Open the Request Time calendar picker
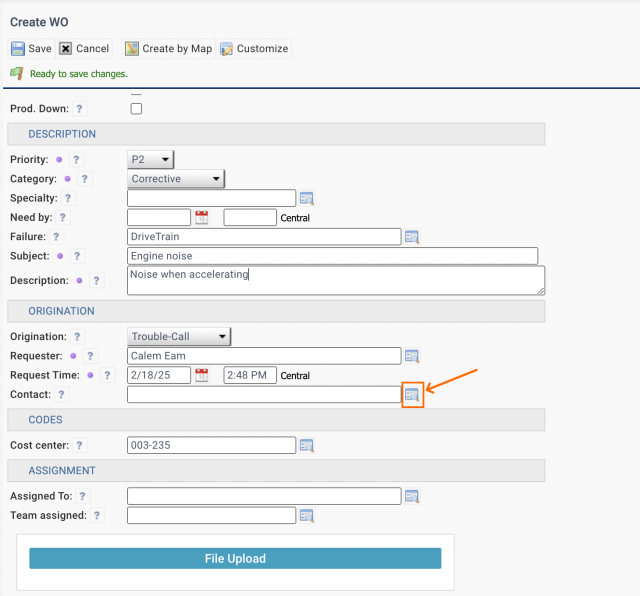640x596 pixels. [201, 376]
